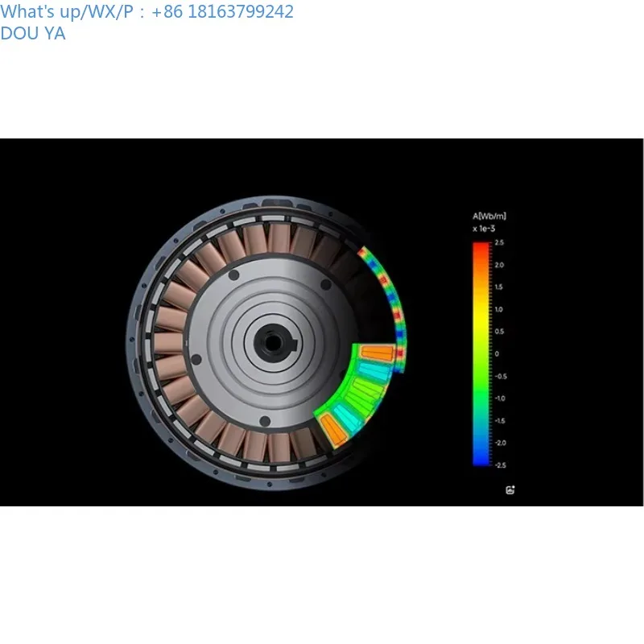Click the 0 value on the color scale
Screen dimensions: 644x644
point(497,353)
